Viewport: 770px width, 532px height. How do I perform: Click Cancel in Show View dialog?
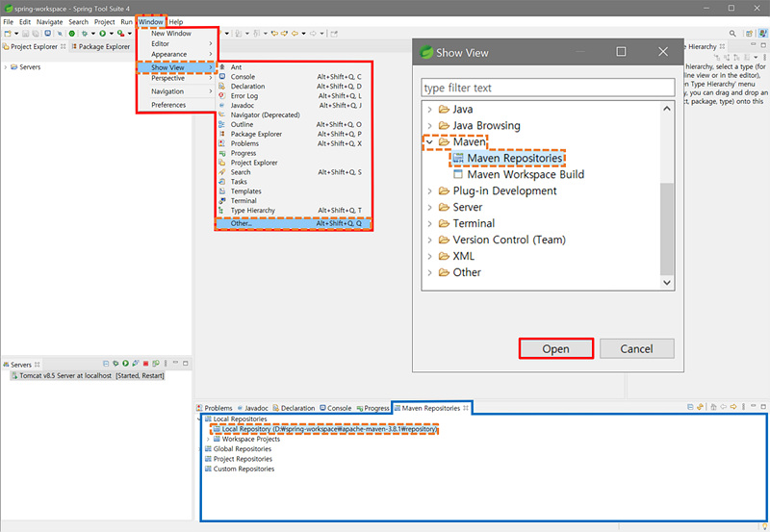point(636,348)
